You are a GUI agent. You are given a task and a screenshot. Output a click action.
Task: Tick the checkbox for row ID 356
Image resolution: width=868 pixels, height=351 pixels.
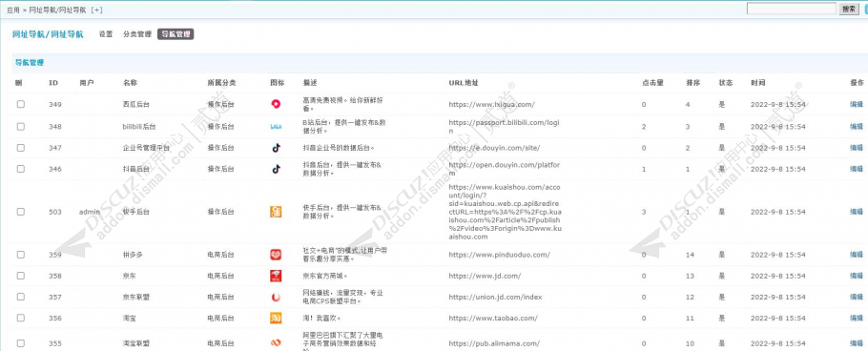(20, 318)
